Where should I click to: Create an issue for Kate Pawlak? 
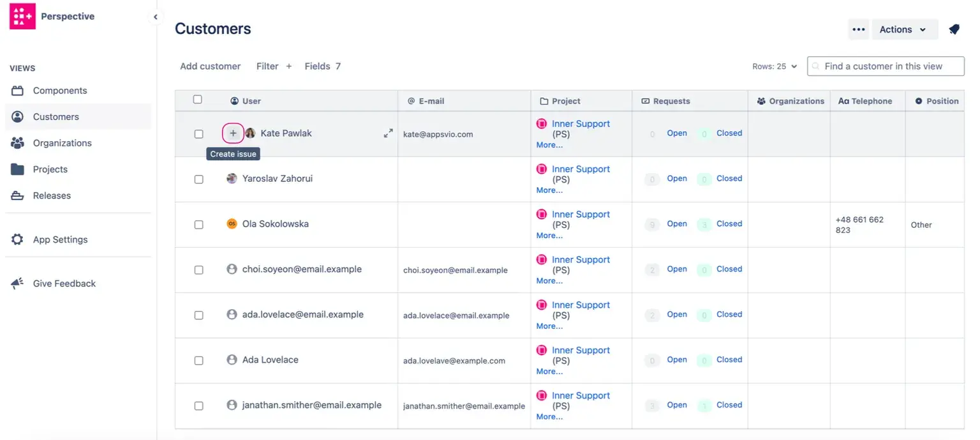click(x=233, y=133)
